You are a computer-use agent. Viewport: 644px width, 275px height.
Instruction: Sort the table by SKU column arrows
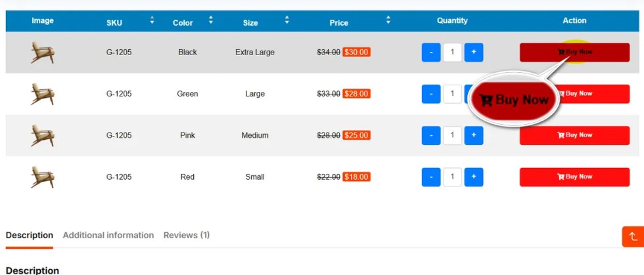[x=152, y=21]
